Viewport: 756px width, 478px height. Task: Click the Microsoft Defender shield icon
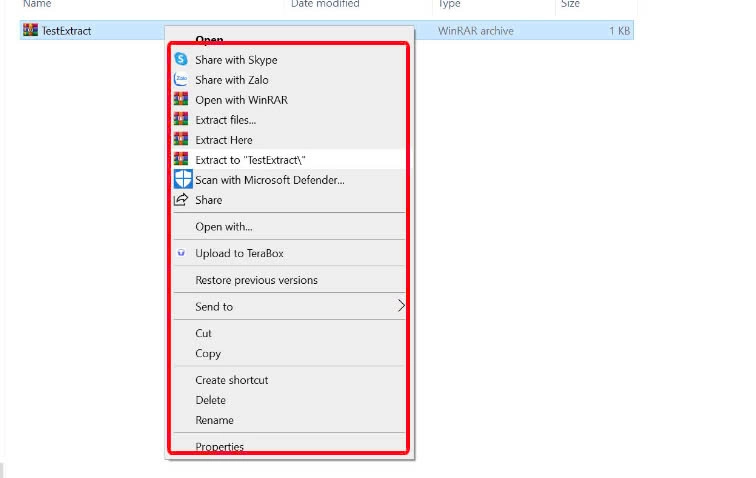coord(183,179)
